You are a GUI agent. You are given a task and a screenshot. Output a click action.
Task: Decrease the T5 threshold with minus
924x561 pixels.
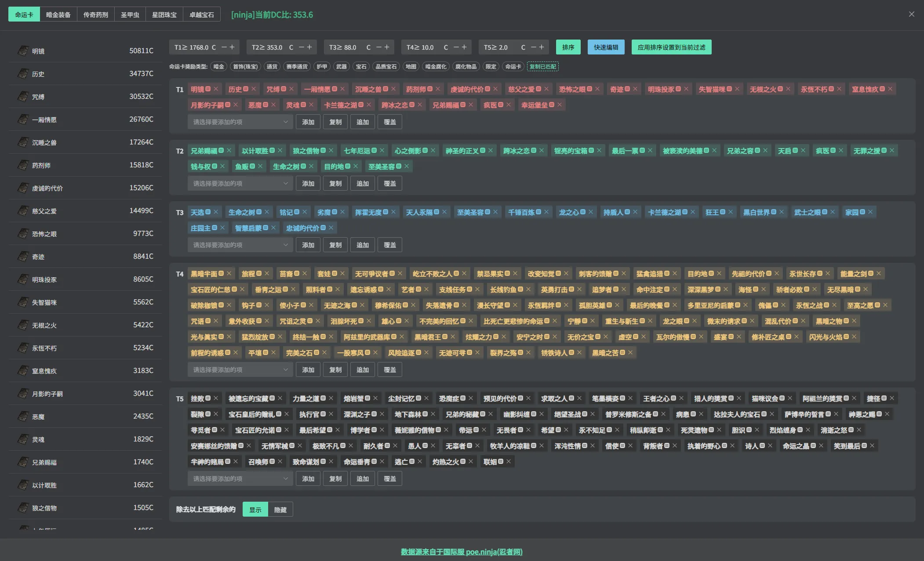coord(534,47)
